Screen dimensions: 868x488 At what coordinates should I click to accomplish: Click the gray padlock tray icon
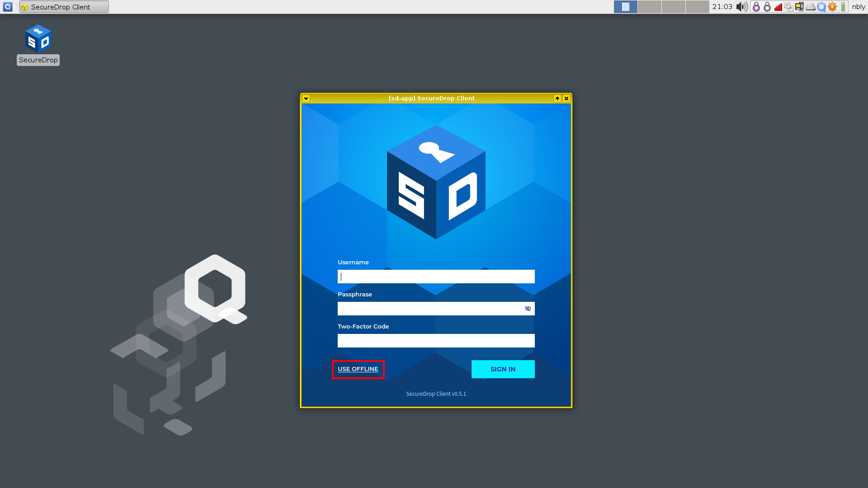pyautogui.click(x=767, y=7)
